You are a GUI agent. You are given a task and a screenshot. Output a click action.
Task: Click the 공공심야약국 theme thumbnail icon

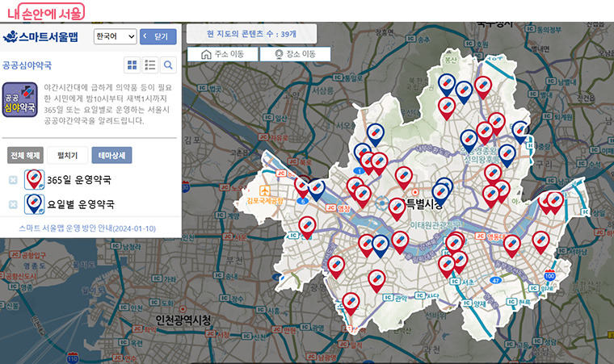20,100
